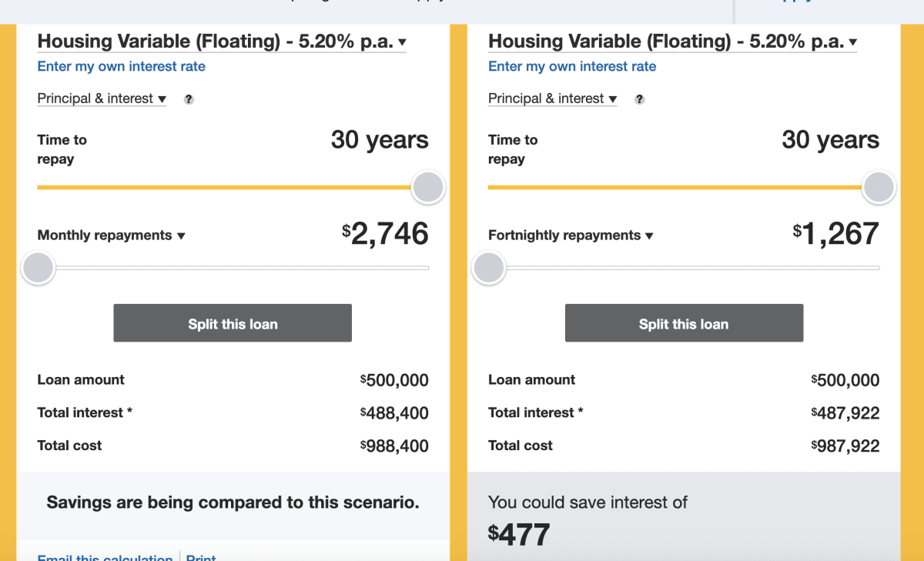Click Time to repay slider handle in the fortnightly scenario
924x561 pixels.
[x=879, y=187]
